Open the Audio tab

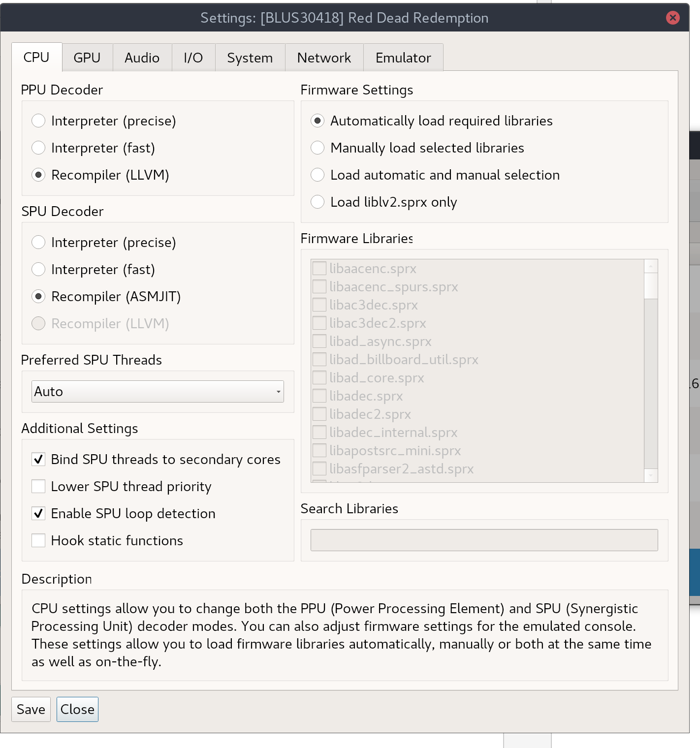pos(142,58)
